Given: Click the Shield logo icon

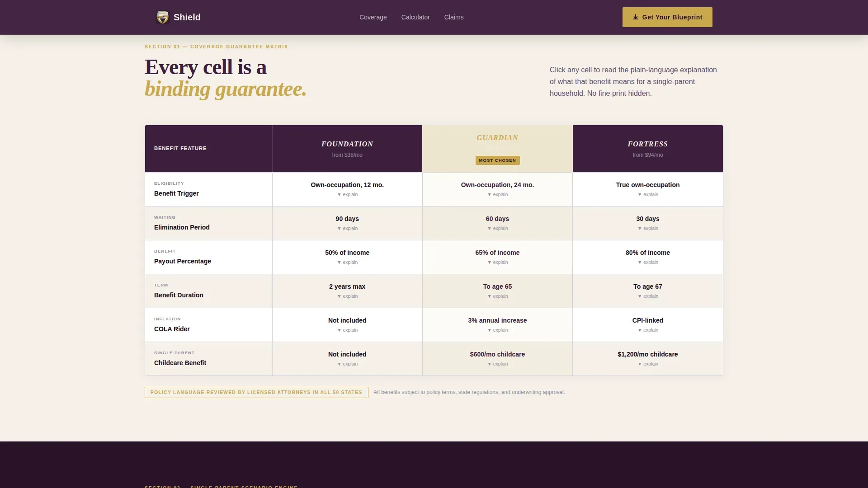Looking at the screenshot, I should [162, 17].
